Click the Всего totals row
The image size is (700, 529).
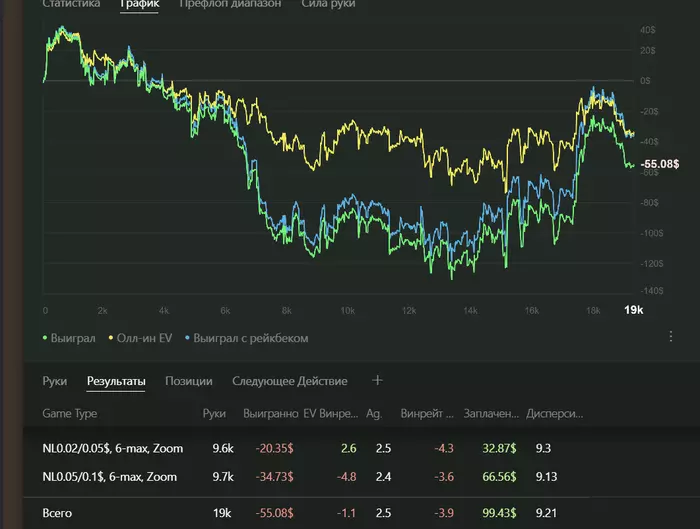pyautogui.click(x=57, y=512)
